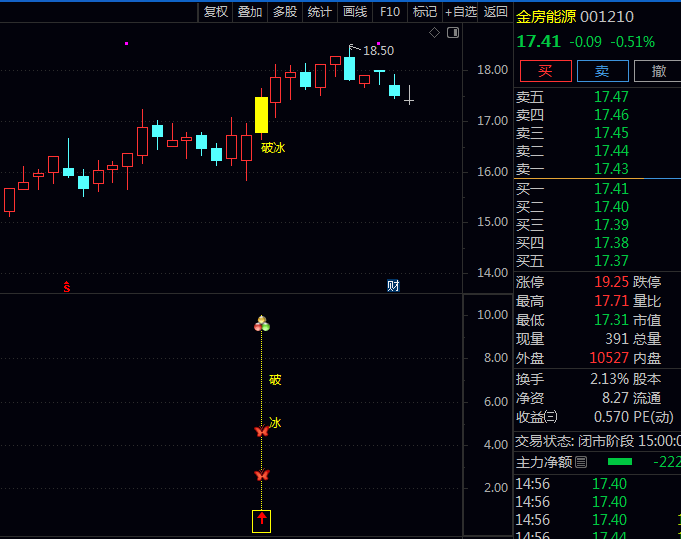This screenshot has height=539, width=681.
Task: Toggle the side panel layout icon
Action: click(453, 33)
